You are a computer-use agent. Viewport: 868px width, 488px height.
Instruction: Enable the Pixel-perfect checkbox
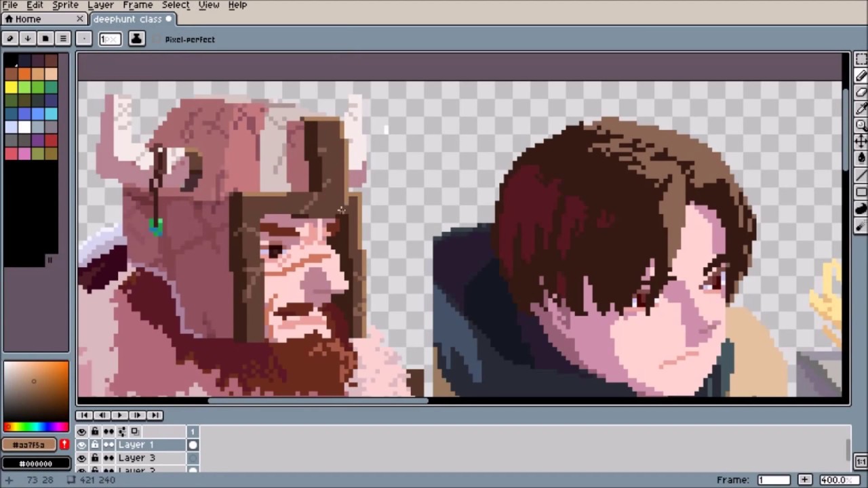[x=157, y=39]
